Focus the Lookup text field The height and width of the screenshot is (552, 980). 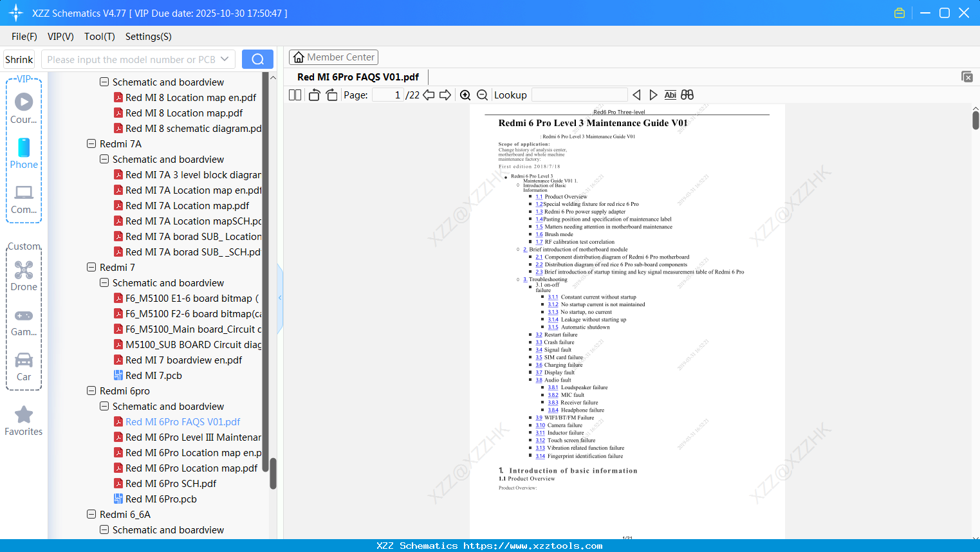click(x=580, y=95)
